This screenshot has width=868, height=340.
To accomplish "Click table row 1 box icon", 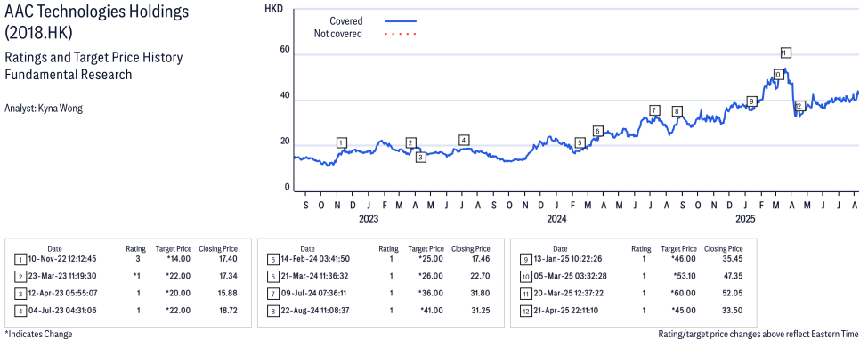I will click(20, 259).
